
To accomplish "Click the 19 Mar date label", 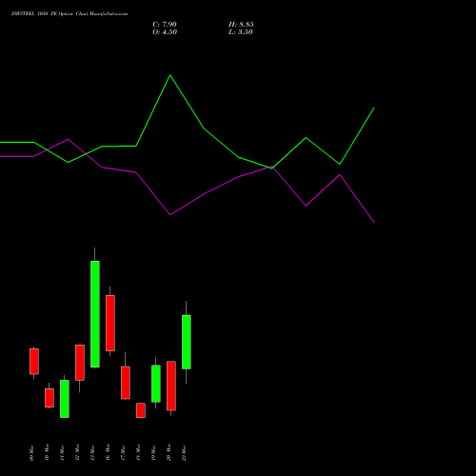I will coord(153,452).
